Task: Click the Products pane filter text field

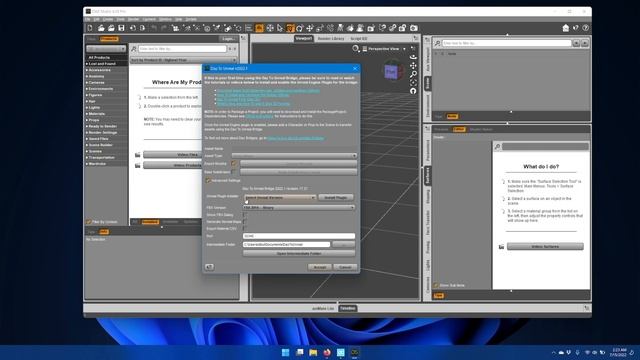Action: pos(182,49)
